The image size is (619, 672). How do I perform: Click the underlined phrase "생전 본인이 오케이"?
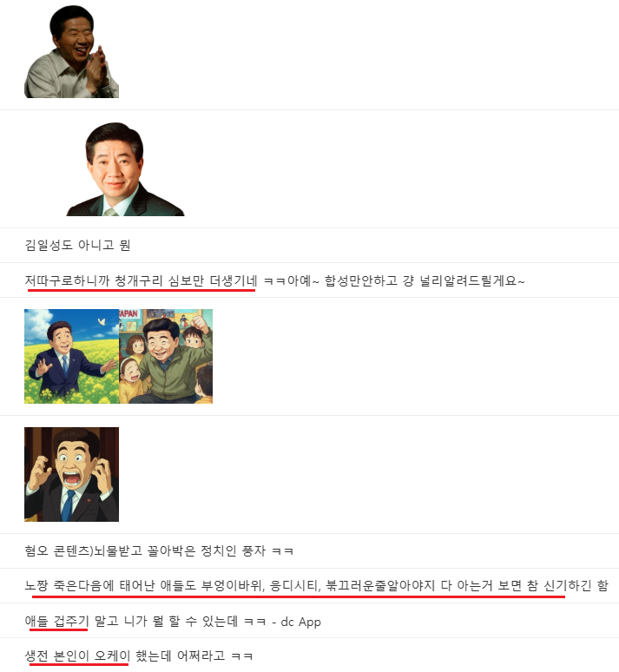77,656
